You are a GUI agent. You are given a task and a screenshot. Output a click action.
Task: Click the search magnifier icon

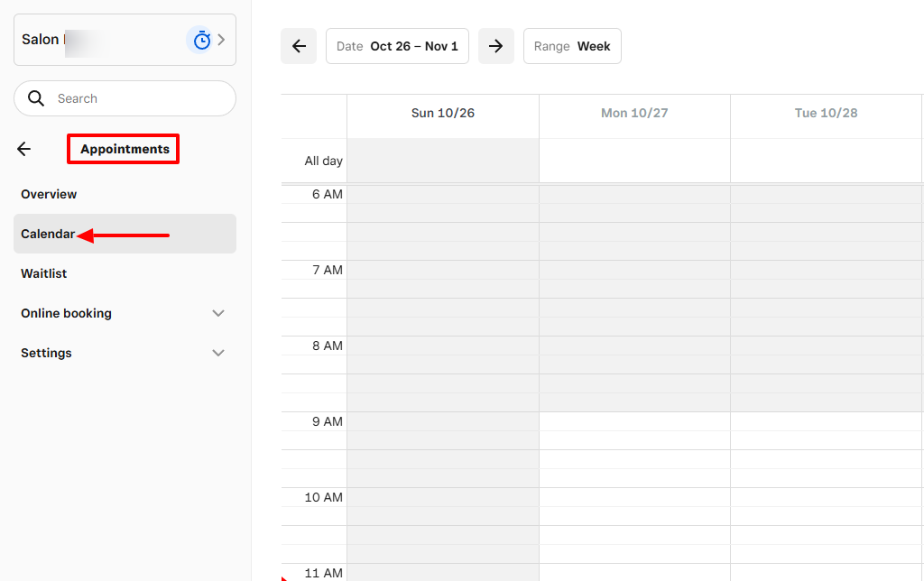point(36,98)
